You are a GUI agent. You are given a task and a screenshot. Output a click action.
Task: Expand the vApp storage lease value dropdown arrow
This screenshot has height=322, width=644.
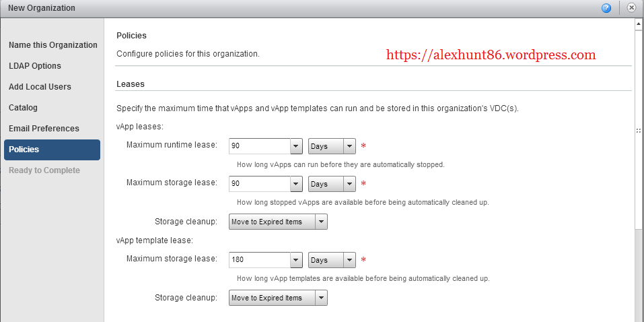pos(297,184)
